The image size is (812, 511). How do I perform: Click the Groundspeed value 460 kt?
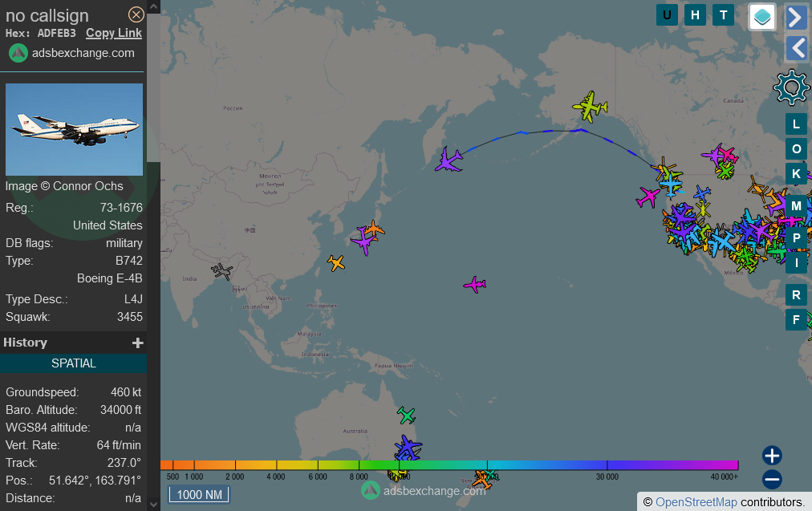coord(126,392)
